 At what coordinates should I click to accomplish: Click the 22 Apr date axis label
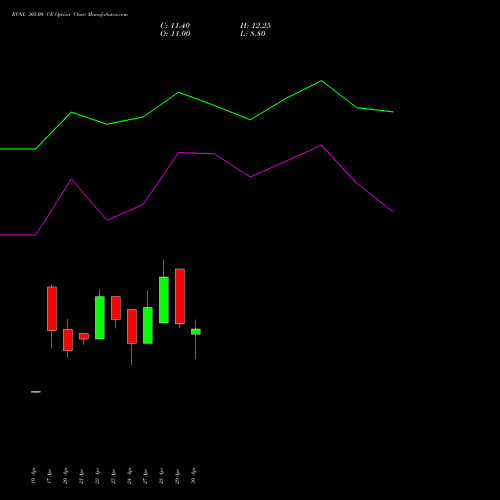(x=97, y=476)
